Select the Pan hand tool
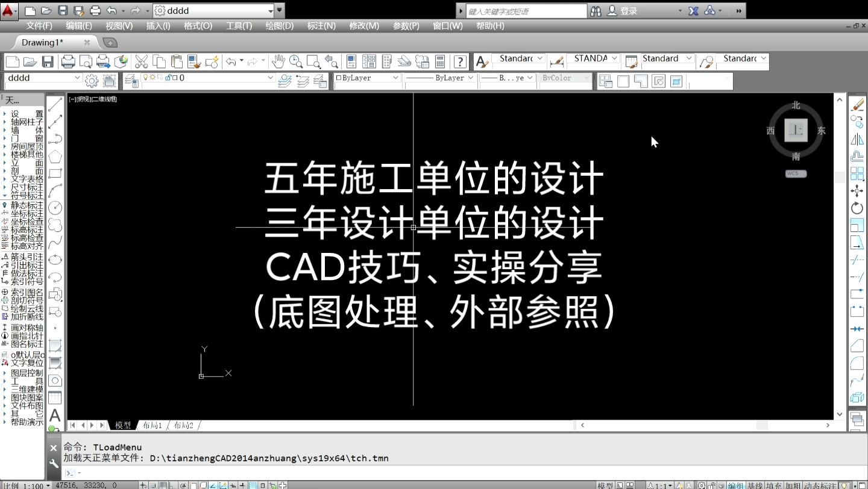 point(278,61)
